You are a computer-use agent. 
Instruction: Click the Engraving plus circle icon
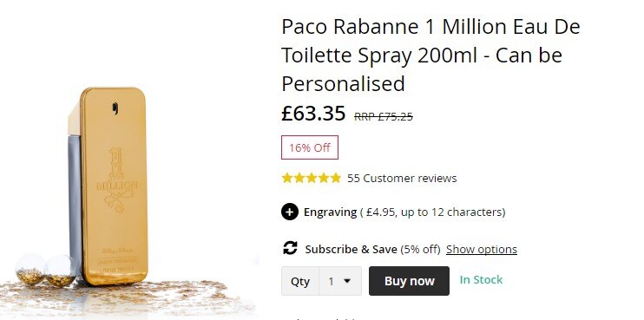coord(290,212)
